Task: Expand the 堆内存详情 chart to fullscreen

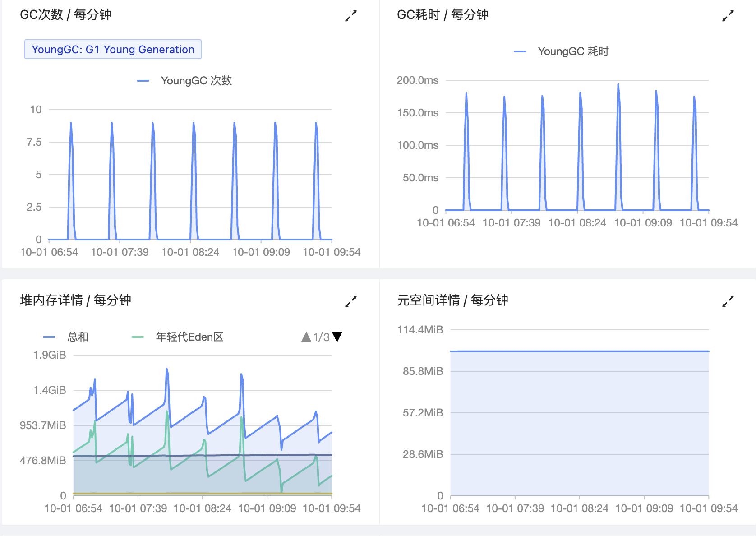Action: click(x=350, y=301)
